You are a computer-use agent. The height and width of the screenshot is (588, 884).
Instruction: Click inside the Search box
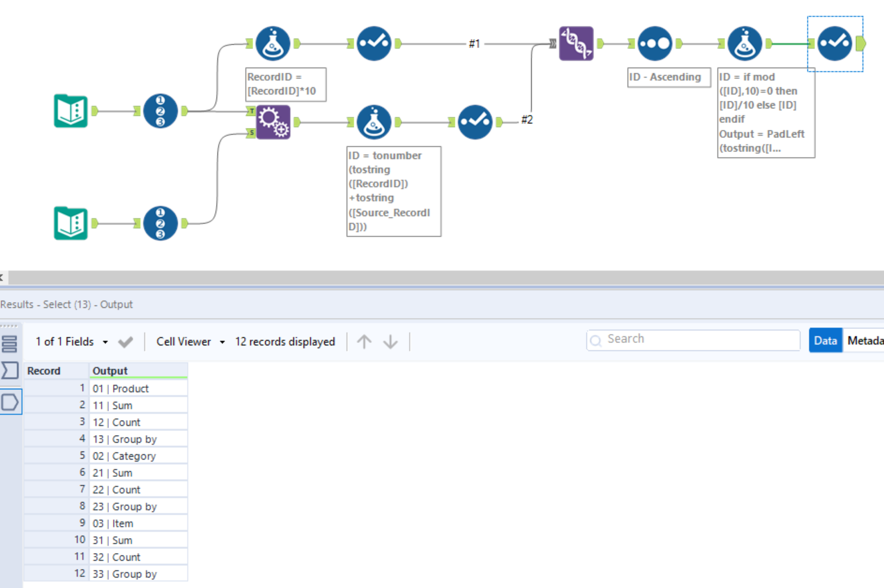694,339
